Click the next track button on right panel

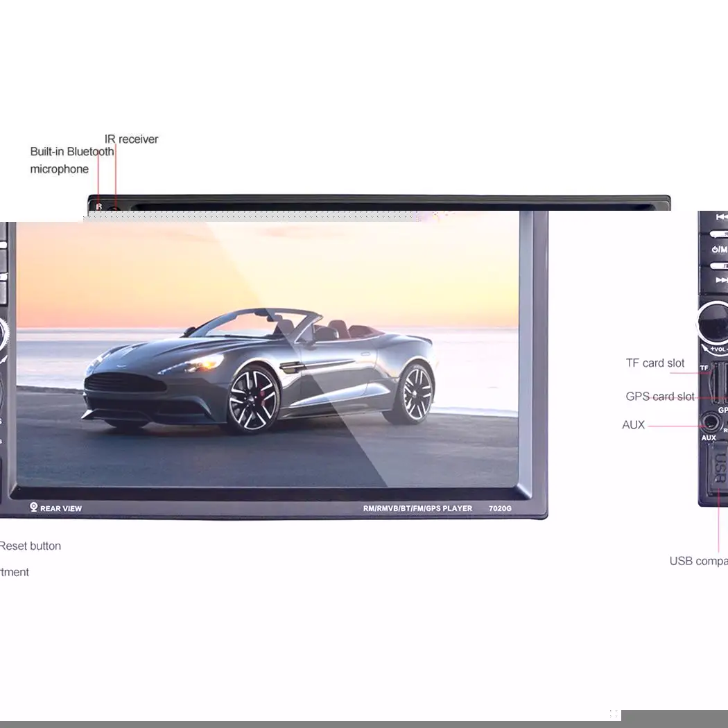coord(722,280)
